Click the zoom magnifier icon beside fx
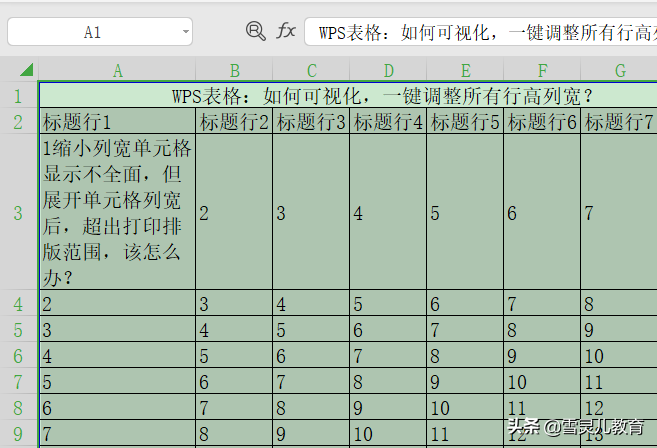The width and height of the screenshot is (657, 448). pos(255,31)
